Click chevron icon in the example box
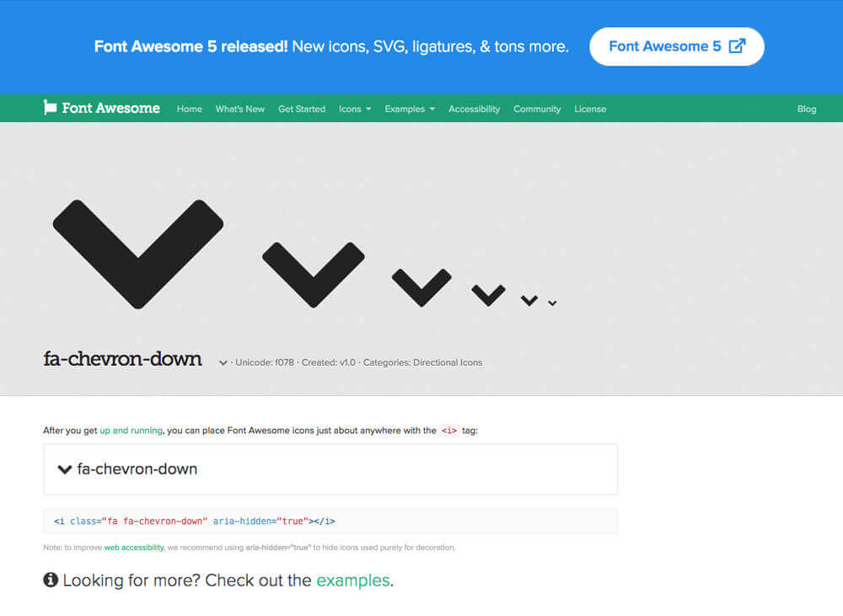 click(x=65, y=469)
